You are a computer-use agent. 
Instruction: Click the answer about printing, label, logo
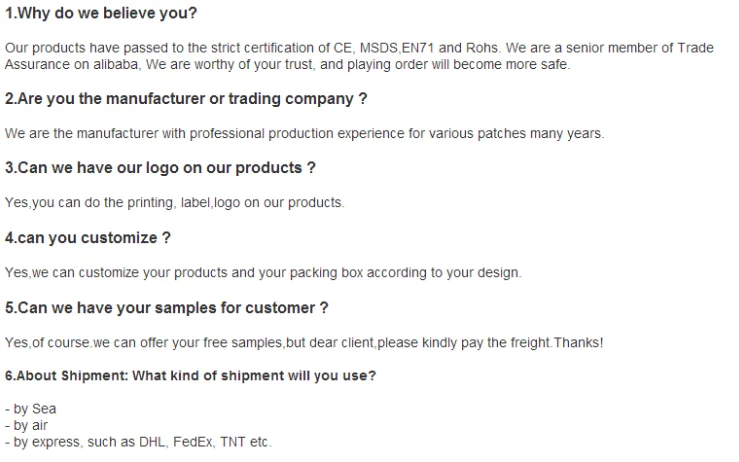tap(174, 202)
